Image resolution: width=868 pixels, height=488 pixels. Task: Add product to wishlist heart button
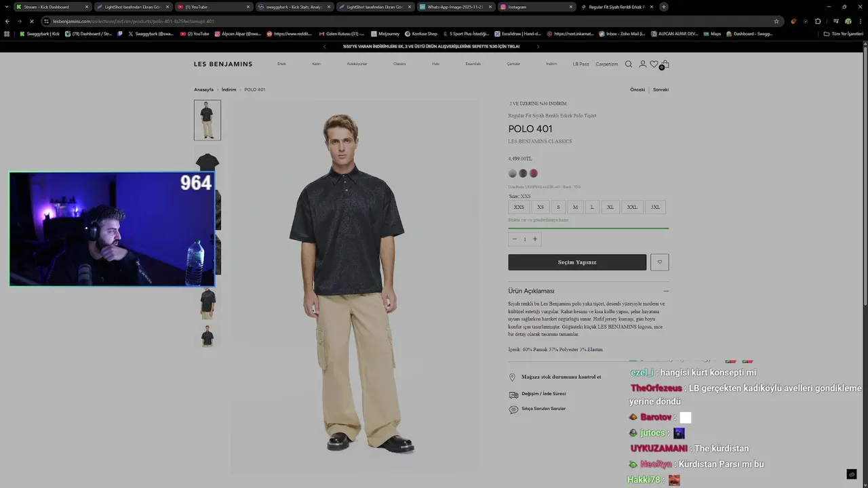(x=659, y=262)
